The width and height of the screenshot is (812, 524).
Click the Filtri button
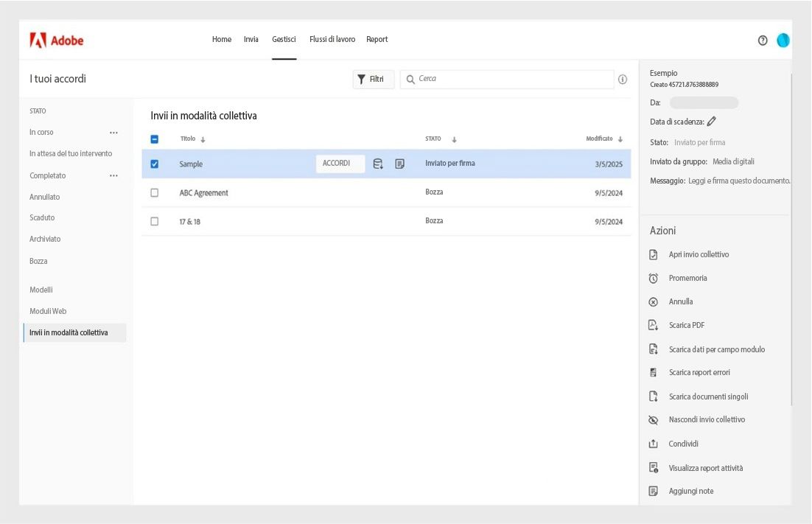pos(374,79)
